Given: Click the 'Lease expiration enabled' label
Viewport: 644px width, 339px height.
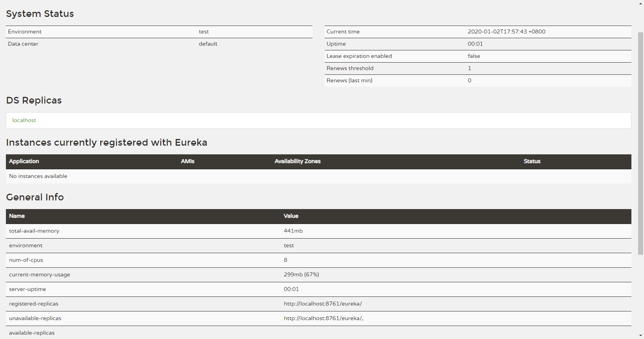Looking at the screenshot, I should coord(359,56).
